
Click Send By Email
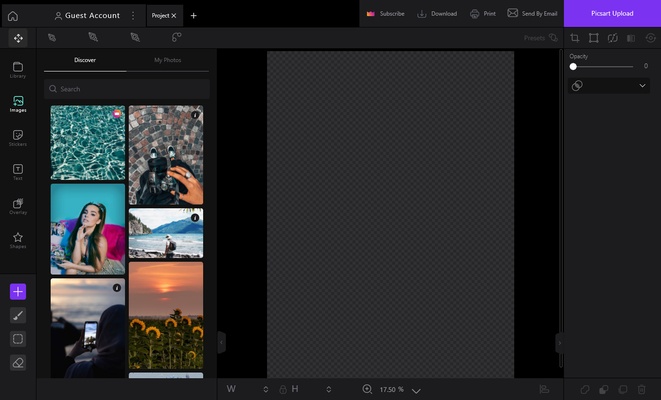(532, 13)
